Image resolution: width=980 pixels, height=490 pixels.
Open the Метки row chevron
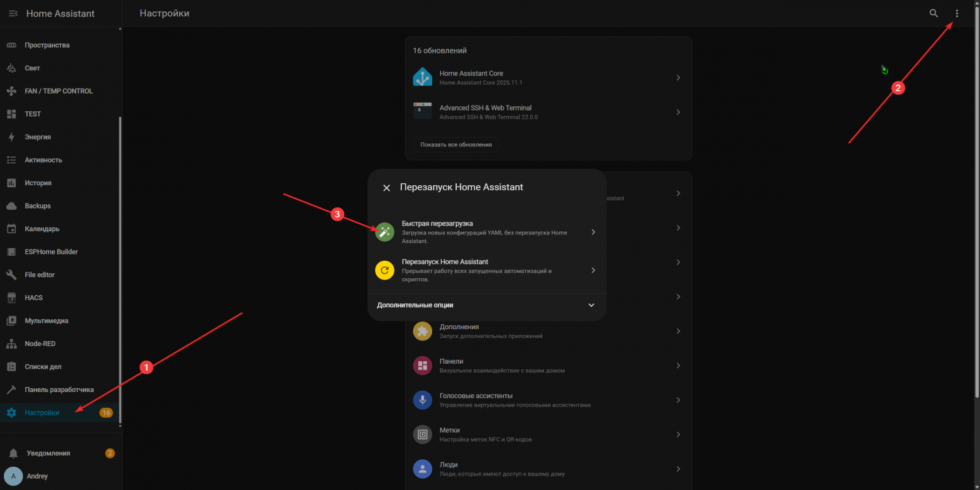(x=678, y=435)
